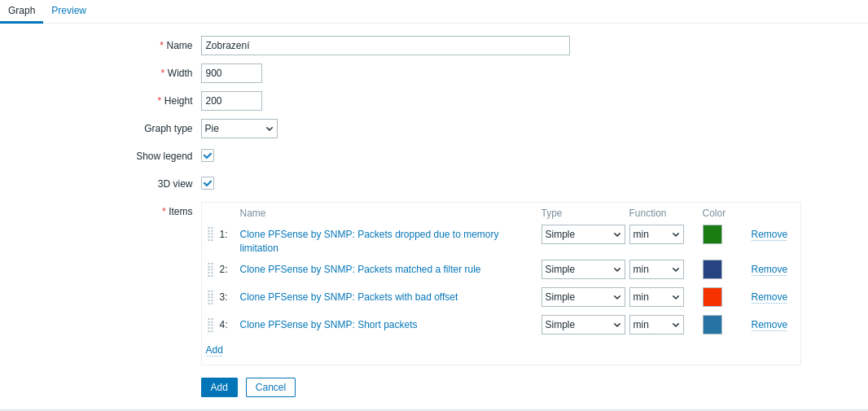Click drag handle icon for item 2
Viewport: 868px width, 411px height.
(210, 269)
